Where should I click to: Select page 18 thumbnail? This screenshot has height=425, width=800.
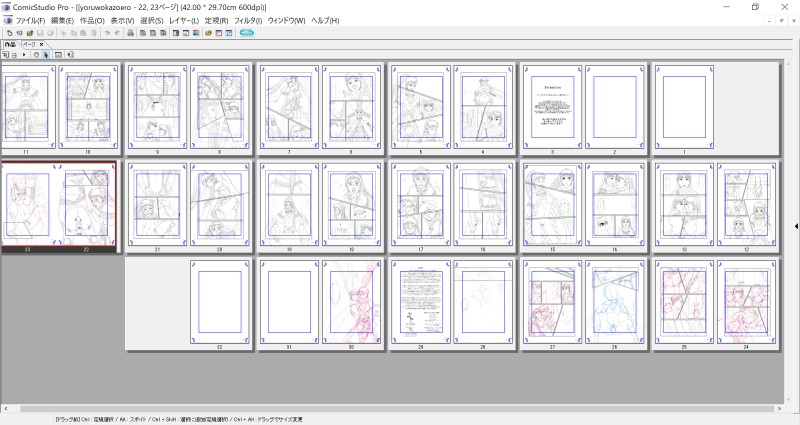click(352, 204)
